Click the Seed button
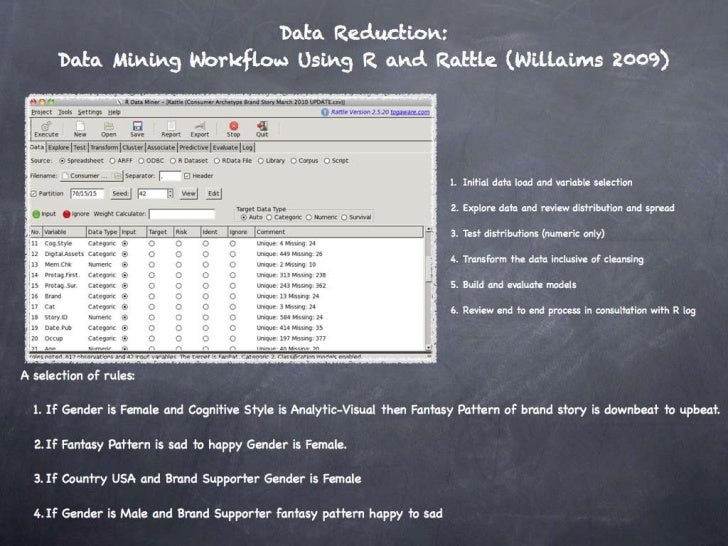The height and width of the screenshot is (546, 728). pyautogui.click(x=120, y=194)
